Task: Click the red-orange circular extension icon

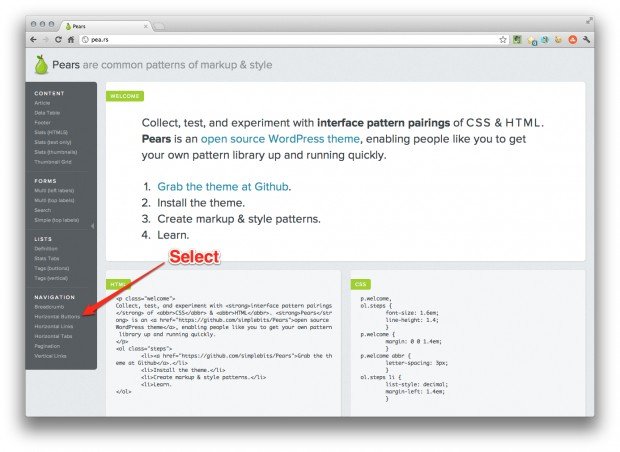Action: [573, 40]
